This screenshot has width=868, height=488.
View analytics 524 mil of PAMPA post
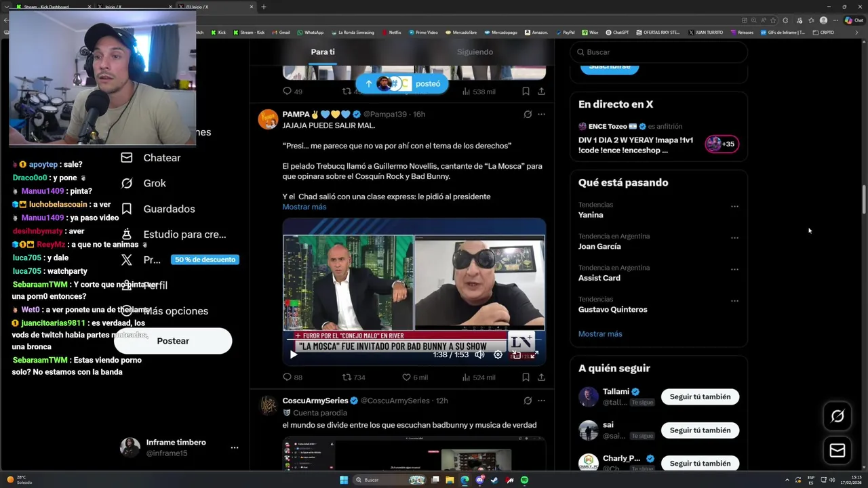pyautogui.click(x=478, y=378)
